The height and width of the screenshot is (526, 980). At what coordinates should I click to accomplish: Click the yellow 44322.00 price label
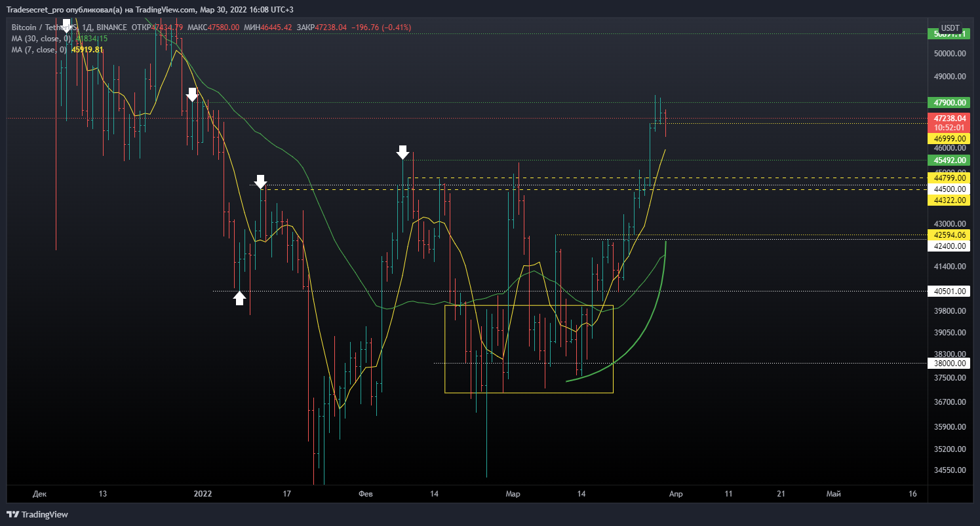[949, 200]
